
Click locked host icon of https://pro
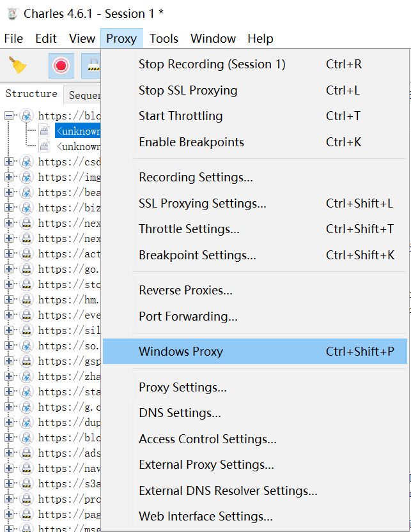[x=26, y=499]
